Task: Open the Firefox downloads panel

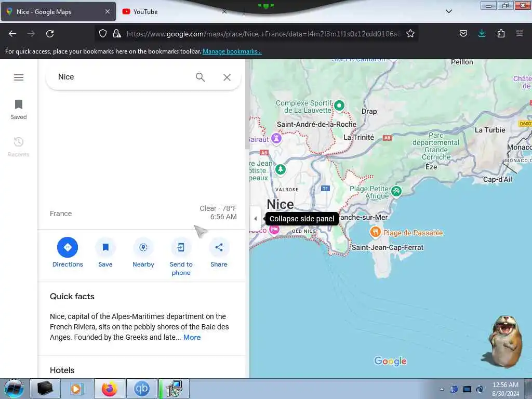Action: [482, 33]
